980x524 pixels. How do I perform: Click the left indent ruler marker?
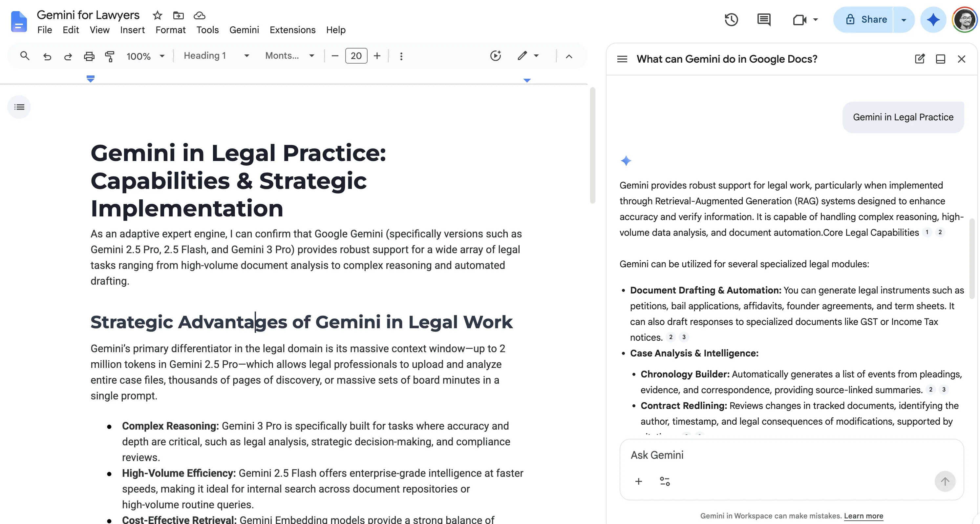[90, 79]
